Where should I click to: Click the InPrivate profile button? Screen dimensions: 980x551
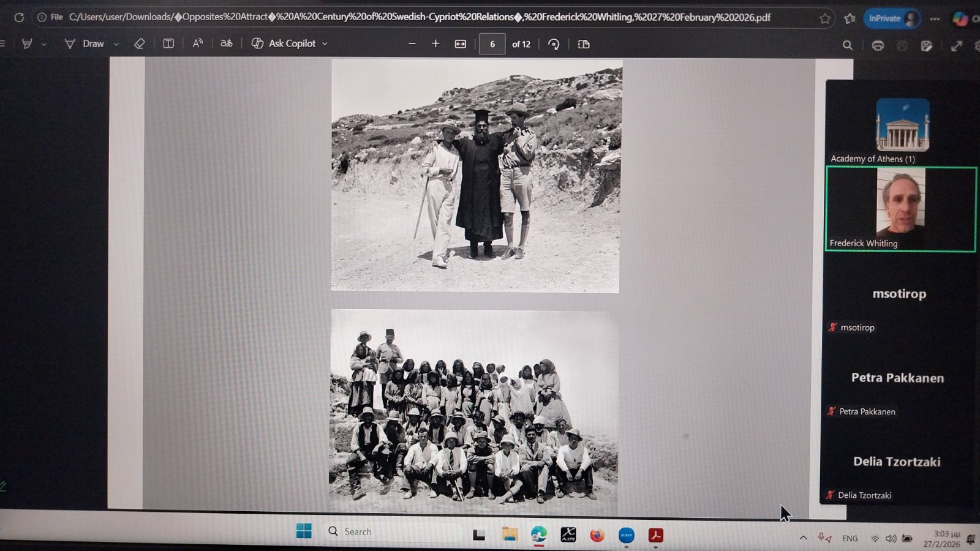point(892,18)
